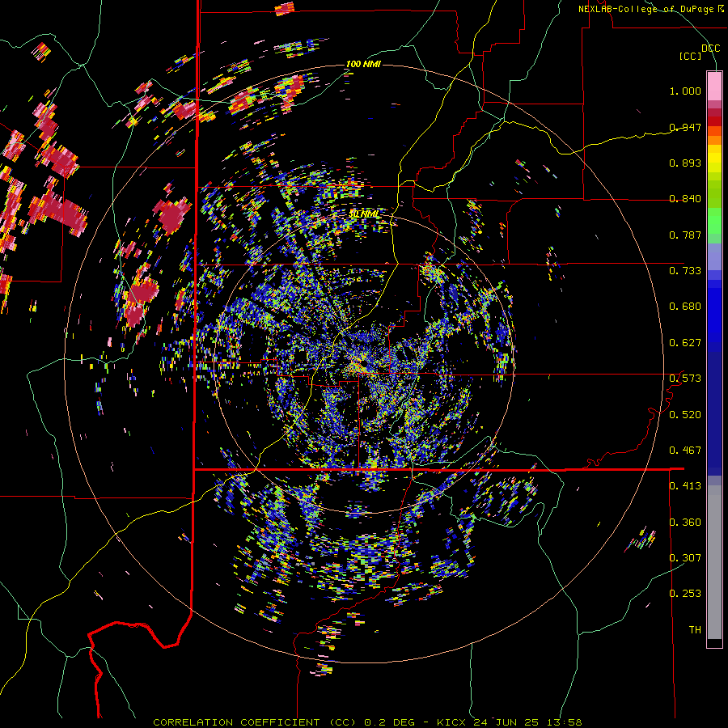Click the radar site at the center of the range rings
The width and height of the screenshot is (728, 728).
(x=363, y=362)
